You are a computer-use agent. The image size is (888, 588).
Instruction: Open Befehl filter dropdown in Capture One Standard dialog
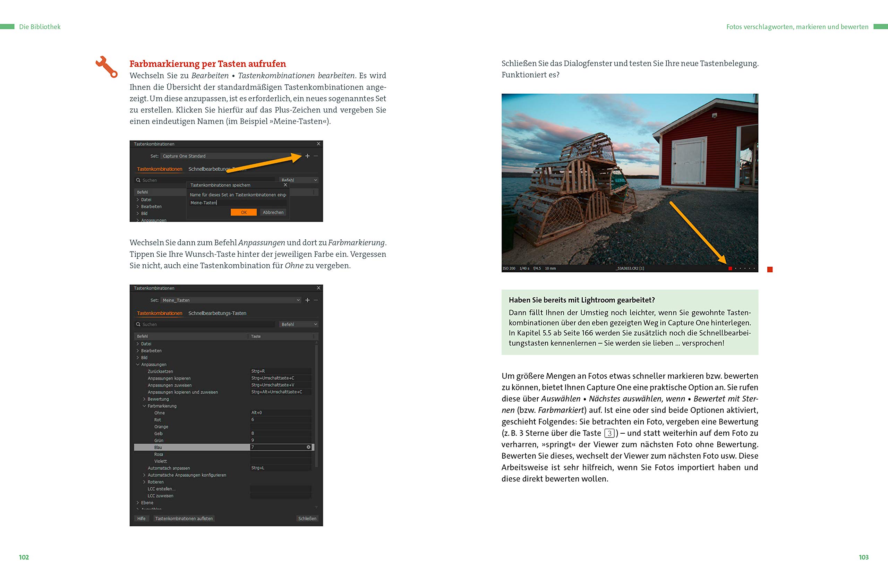click(299, 180)
